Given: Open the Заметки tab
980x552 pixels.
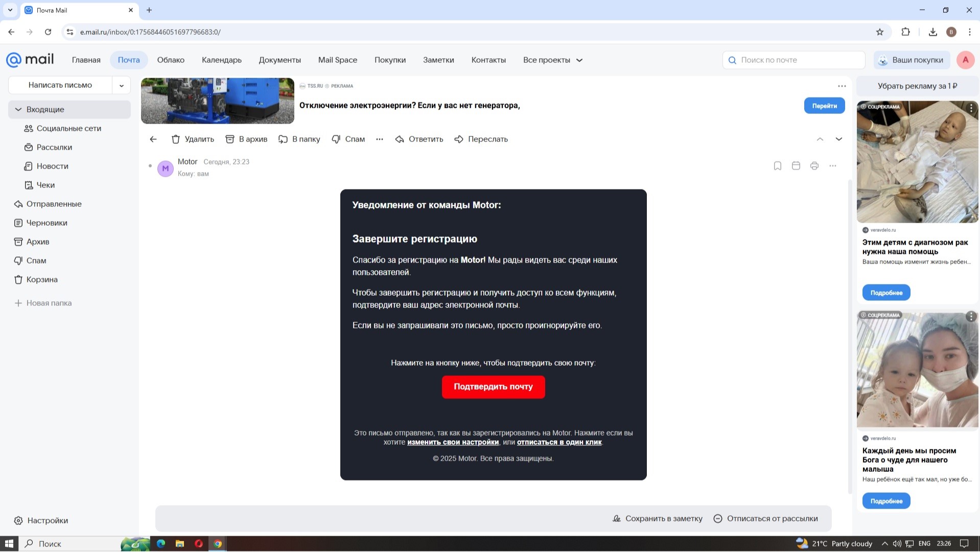Looking at the screenshot, I should 438,60.
